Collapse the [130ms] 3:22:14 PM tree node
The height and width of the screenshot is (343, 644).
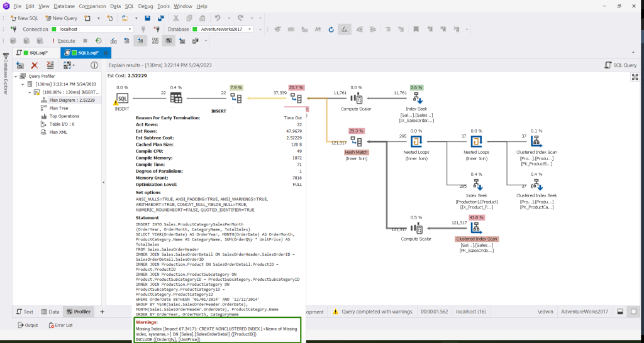23,84
